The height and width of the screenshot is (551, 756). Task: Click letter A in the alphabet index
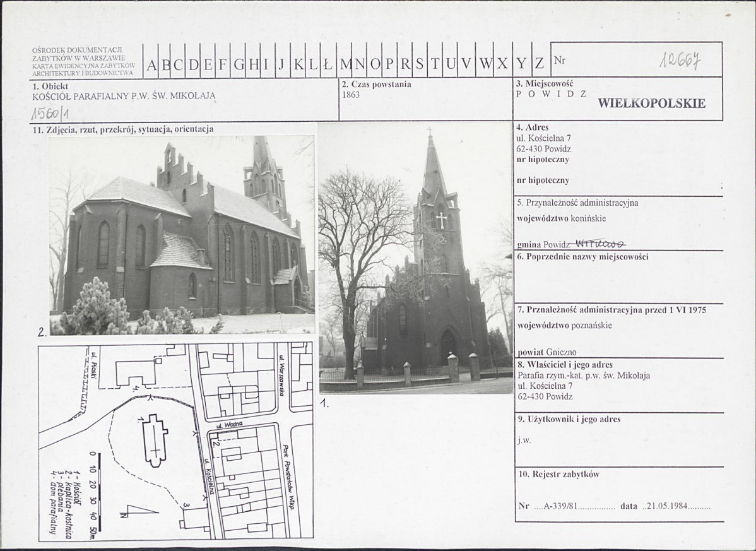151,64
